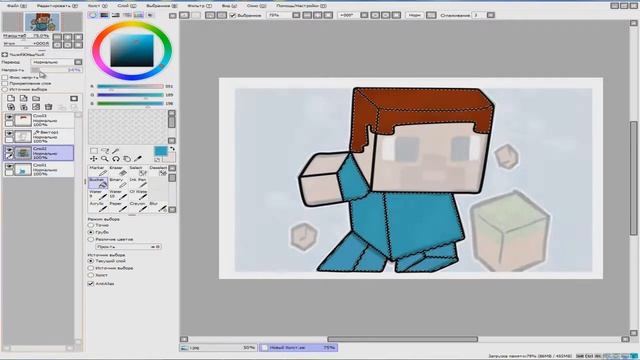Activate the eyedropper color picker tool
This screenshot has height=360, width=640.
[x=138, y=159]
